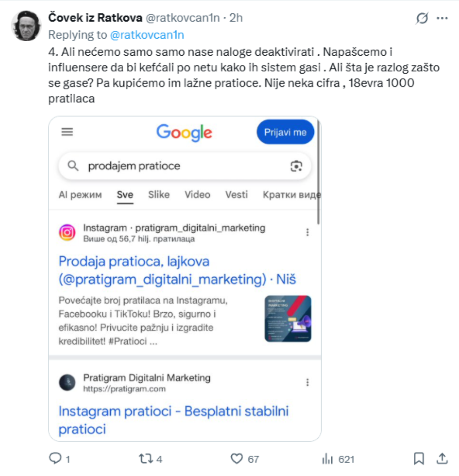The width and height of the screenshot is (459, 476).
Task: Open the @ratkovcan1n reply mention link
Action: point(147,35)
